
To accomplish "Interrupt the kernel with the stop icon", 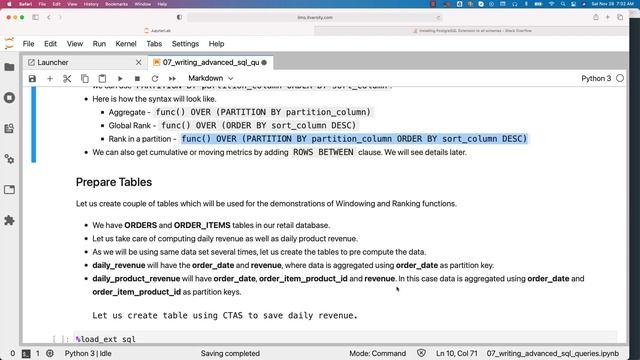I will 137,78.
